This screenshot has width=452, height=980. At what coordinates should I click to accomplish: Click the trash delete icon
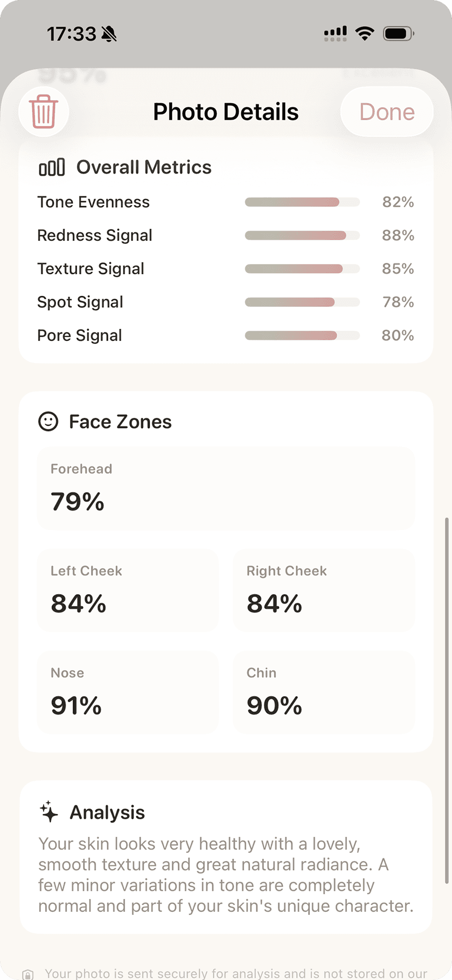pyautogui.click(x=44, y=112)
